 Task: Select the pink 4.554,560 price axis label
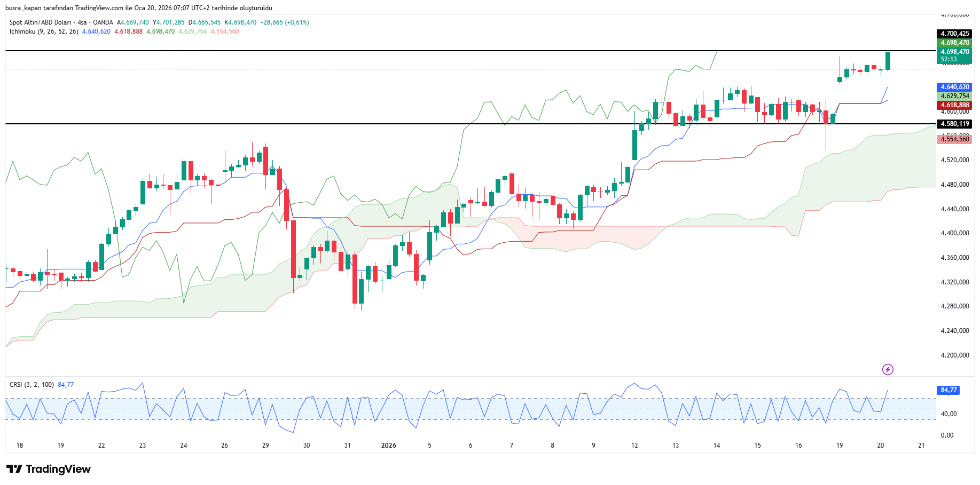click(x=954, y=139)
